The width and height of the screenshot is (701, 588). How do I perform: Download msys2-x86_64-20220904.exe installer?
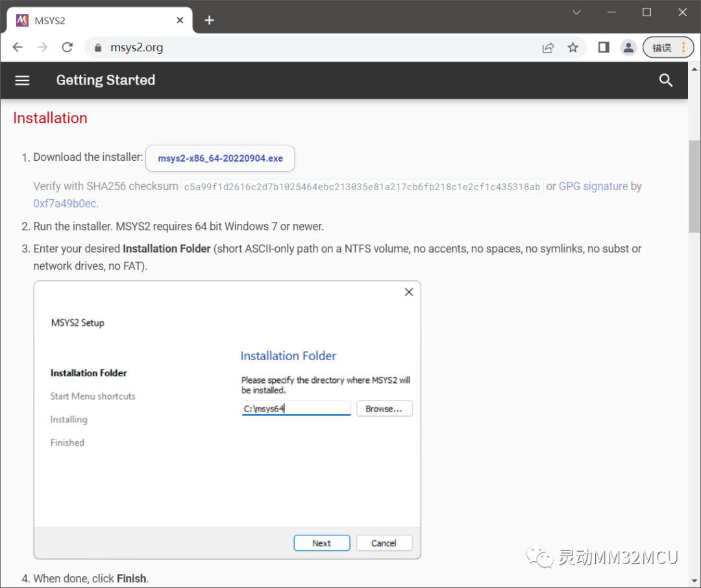[220, 158]
